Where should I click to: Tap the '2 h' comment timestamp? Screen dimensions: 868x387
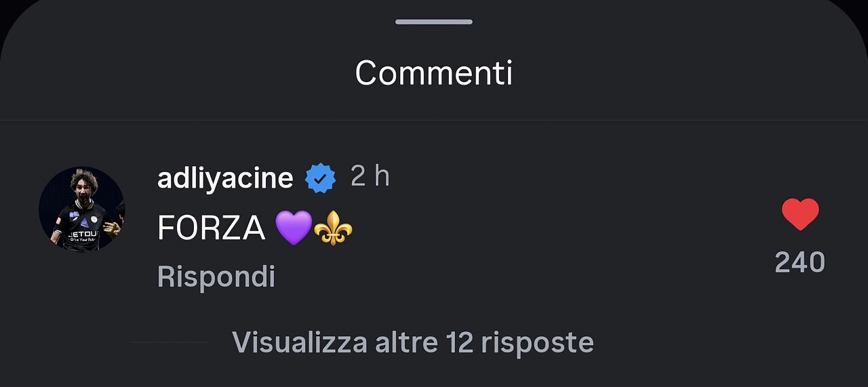[370, 177]
